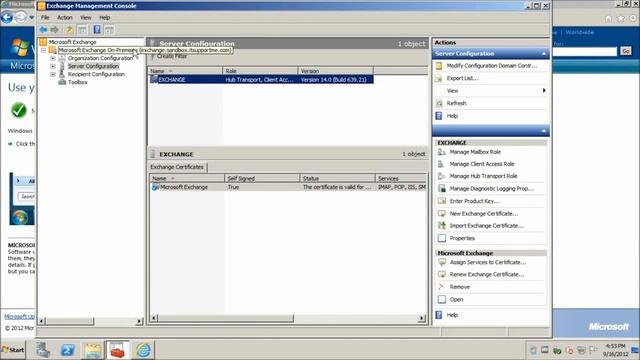Image resolution: width=640 pixels, height=360 pixels.
Task: Click Import Exchange Certificate action
Action: [x=487, y=226]
